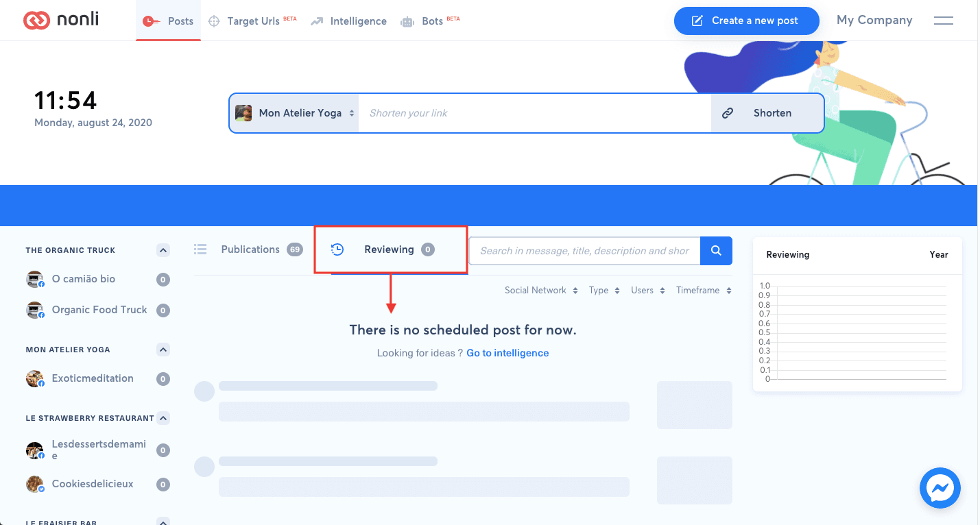The height and width of the screenshot is (525, 980).
Task: Select the Lesdessertsdemamie page
Action: tap(97, 450)
